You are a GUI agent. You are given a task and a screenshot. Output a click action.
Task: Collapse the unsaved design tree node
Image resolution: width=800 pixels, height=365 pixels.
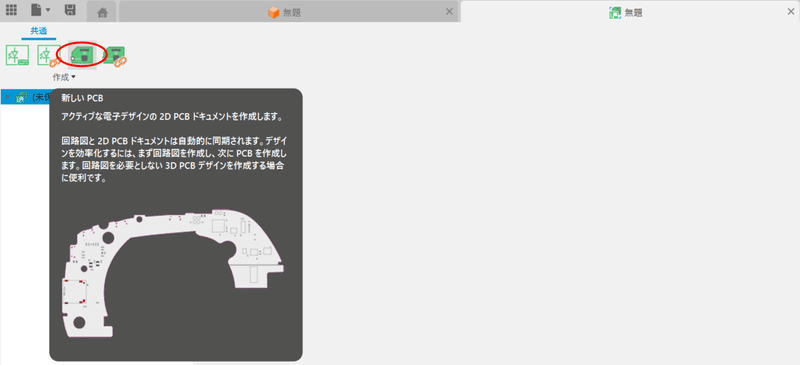point(7,96)
